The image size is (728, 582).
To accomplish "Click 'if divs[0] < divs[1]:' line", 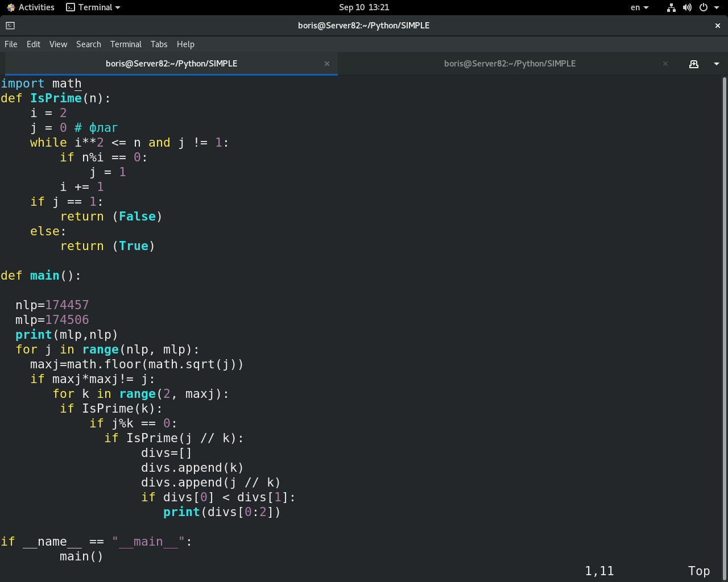I will click(x=218, y=497).
